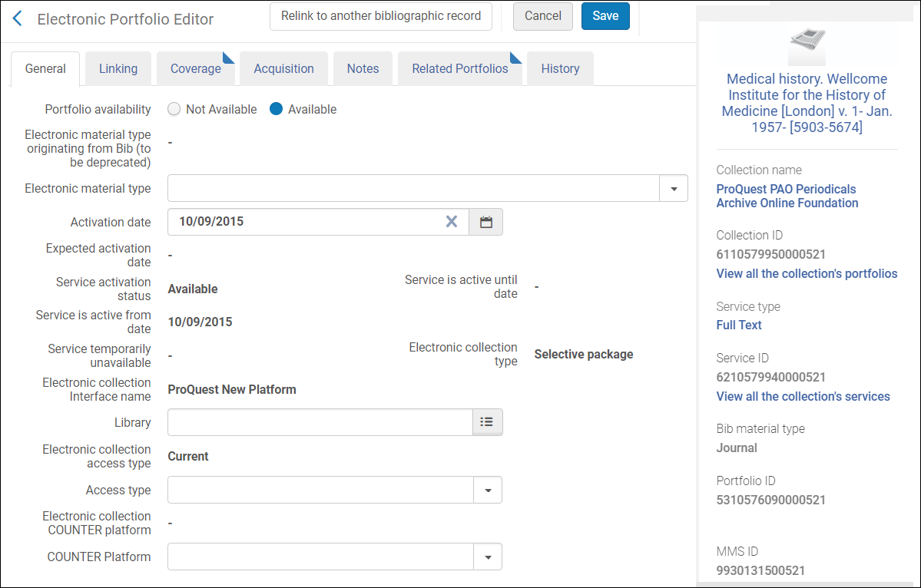Image resolution: width=921 pixels, height=588 pixels.
Task: Click the Current access type value
Action: 188,457
